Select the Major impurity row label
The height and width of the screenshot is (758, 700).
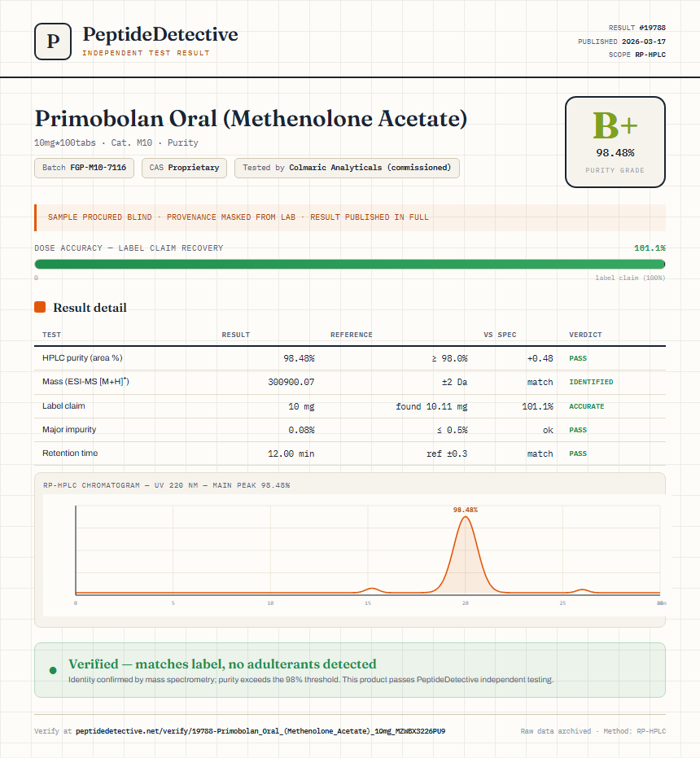pos(69,429)
